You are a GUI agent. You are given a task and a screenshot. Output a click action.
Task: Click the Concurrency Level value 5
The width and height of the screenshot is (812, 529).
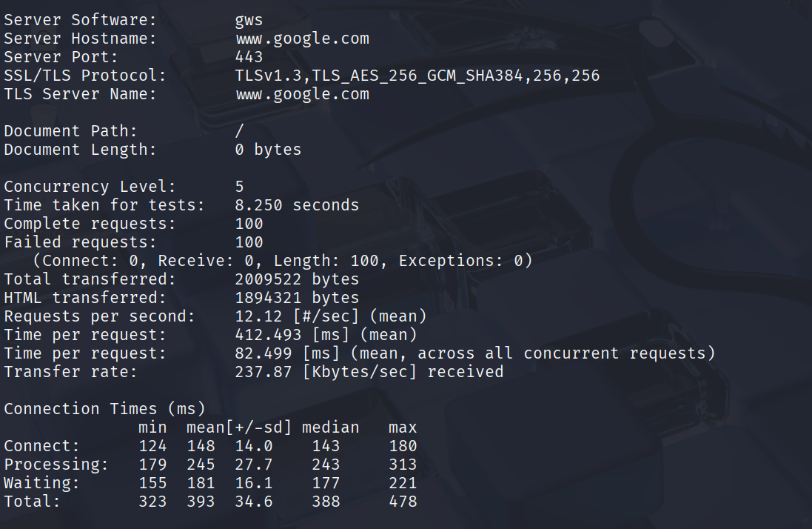coord(240,187)
